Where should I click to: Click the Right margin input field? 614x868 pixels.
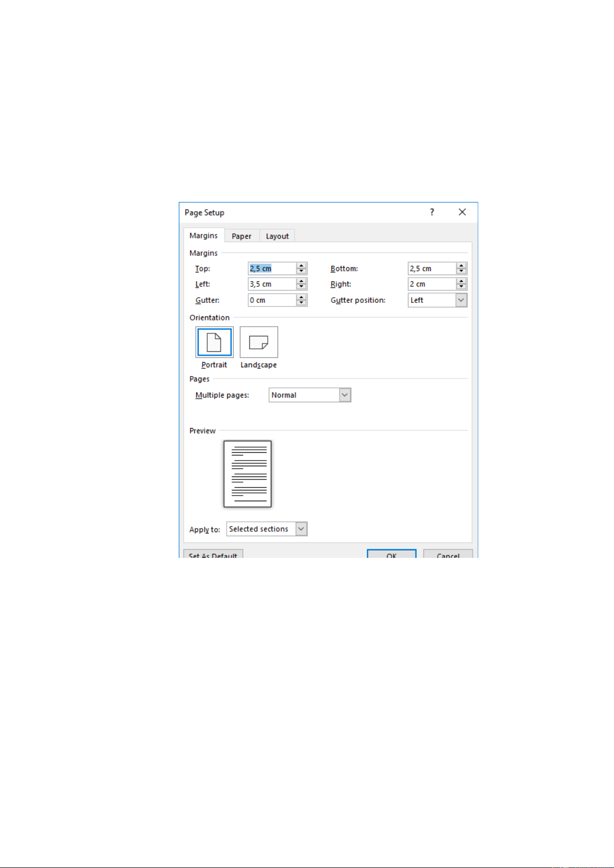tap(432, 284)
